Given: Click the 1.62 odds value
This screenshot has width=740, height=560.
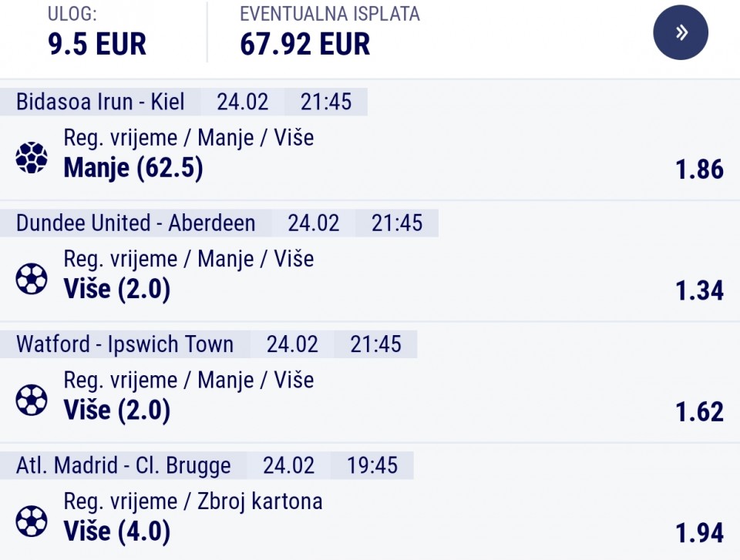Looking at the screenshot, I should tap(699, 412).
